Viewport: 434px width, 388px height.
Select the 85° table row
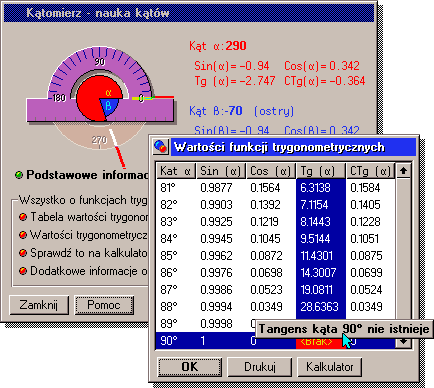pos(276,256)
